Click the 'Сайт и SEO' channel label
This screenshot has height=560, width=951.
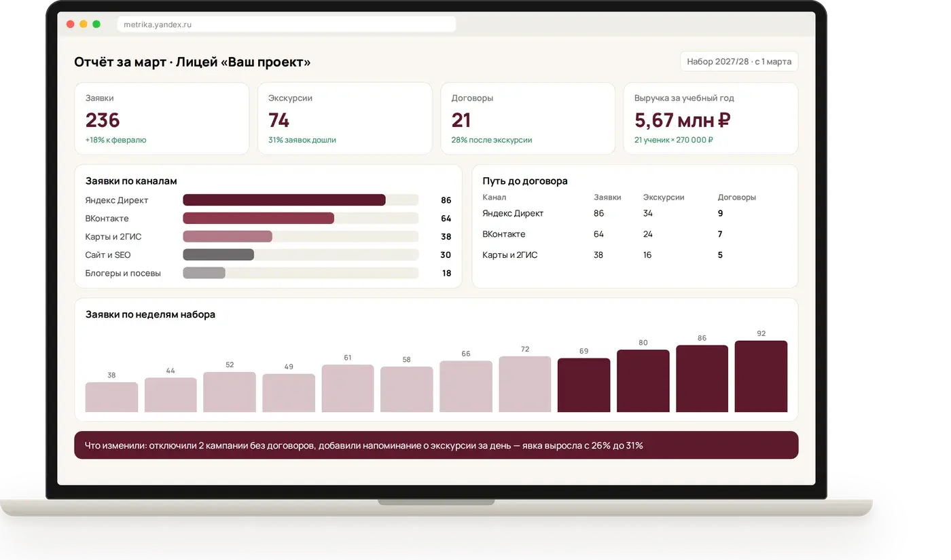pyautogui.click(x=107, y=255)
